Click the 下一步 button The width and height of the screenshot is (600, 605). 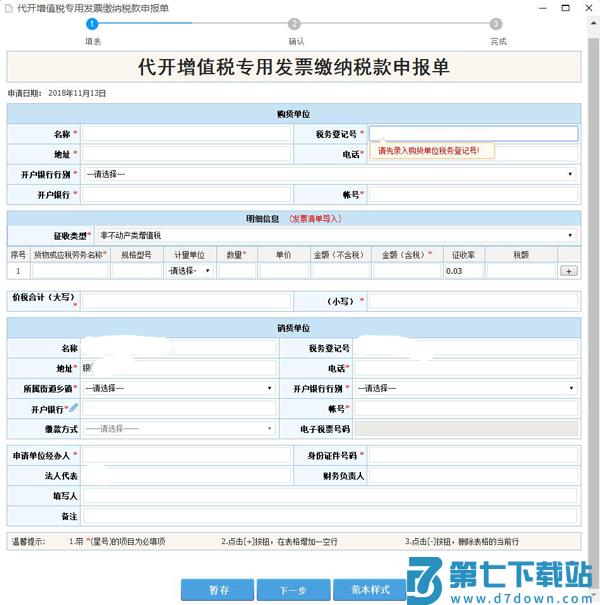click(293, 590)
